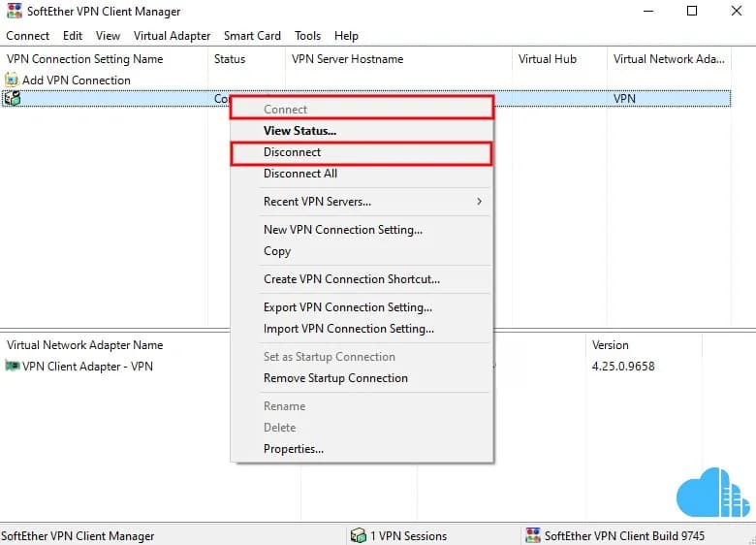Click the 1 VPN Sessions status text
This screenshot has width=756, height=545.
408,536
